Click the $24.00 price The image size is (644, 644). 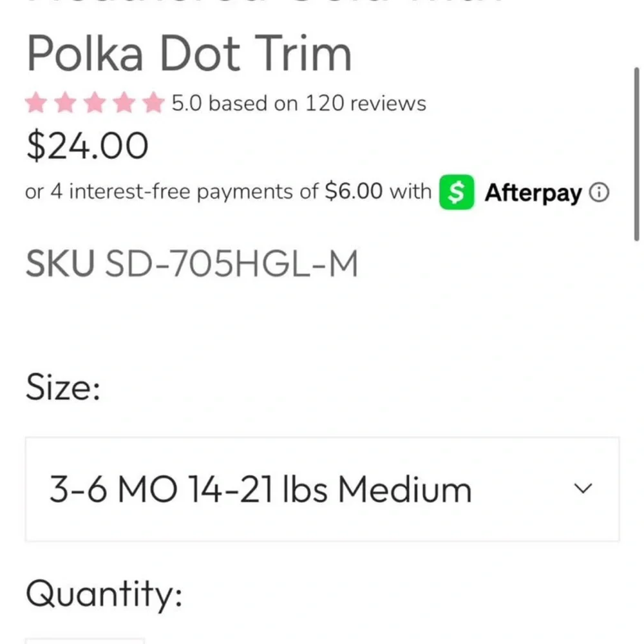[x=87, y=146]
